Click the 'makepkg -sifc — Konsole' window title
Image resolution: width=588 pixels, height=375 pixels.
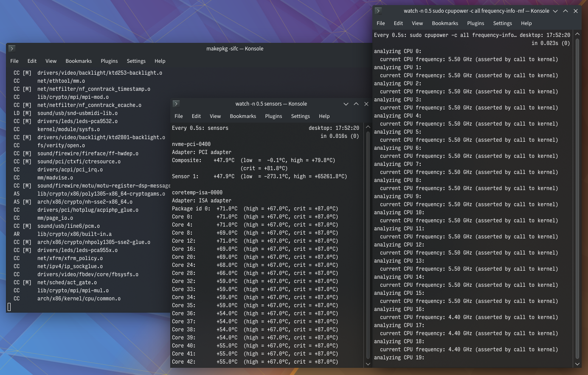(x=235, y=49)
